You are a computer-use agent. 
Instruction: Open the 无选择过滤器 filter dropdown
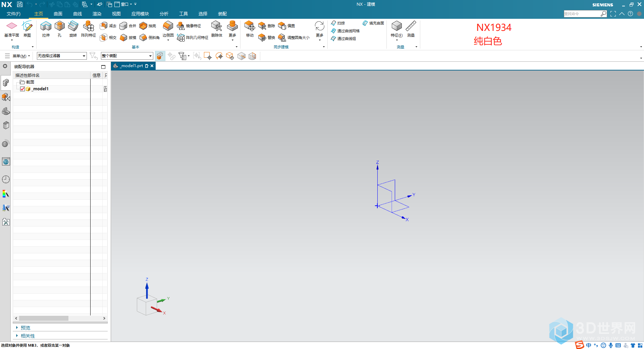click(62, 56)
